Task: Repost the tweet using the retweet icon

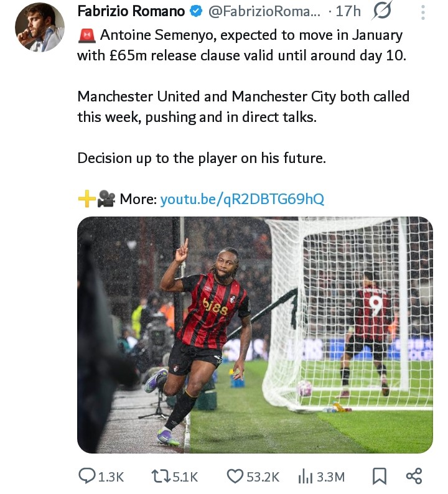Action: point(160,476)
